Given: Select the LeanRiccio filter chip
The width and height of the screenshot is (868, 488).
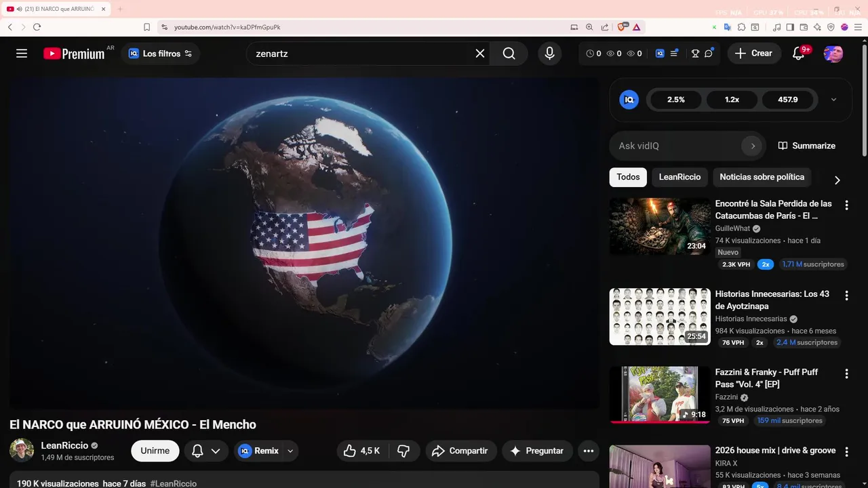Looking at the screenshot, I should tap(679, 177).
